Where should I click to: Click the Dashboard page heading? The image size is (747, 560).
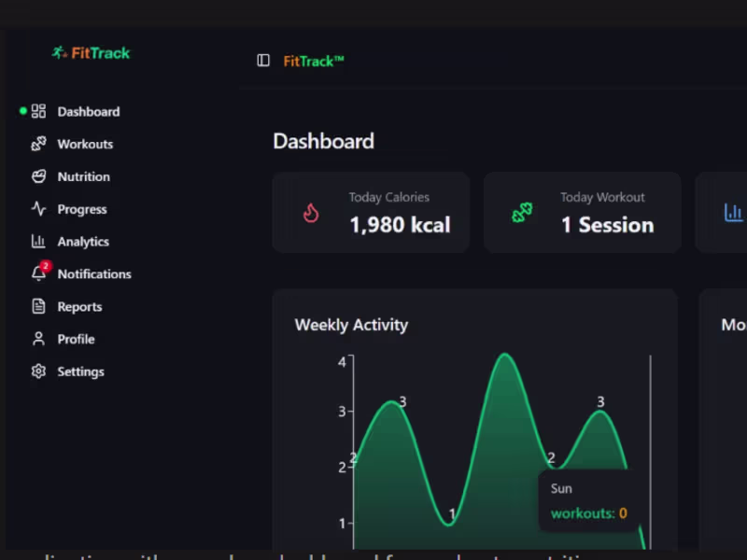click(x=323, y=142)
